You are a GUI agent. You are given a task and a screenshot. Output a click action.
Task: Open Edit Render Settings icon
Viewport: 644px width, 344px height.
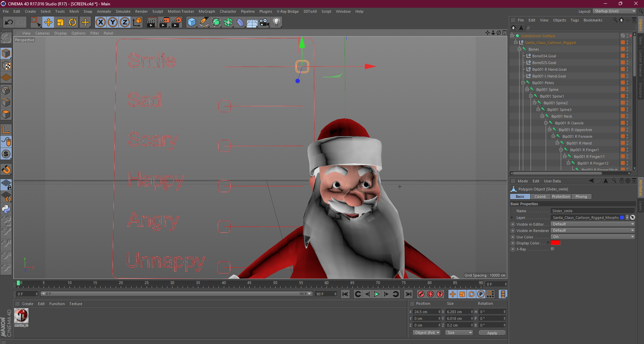tap(177, 22)
